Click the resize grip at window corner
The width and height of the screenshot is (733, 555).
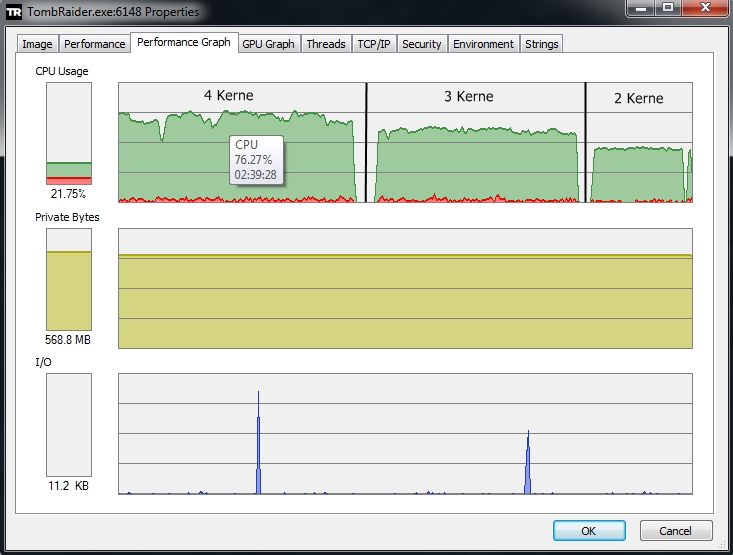pos(722,544)
